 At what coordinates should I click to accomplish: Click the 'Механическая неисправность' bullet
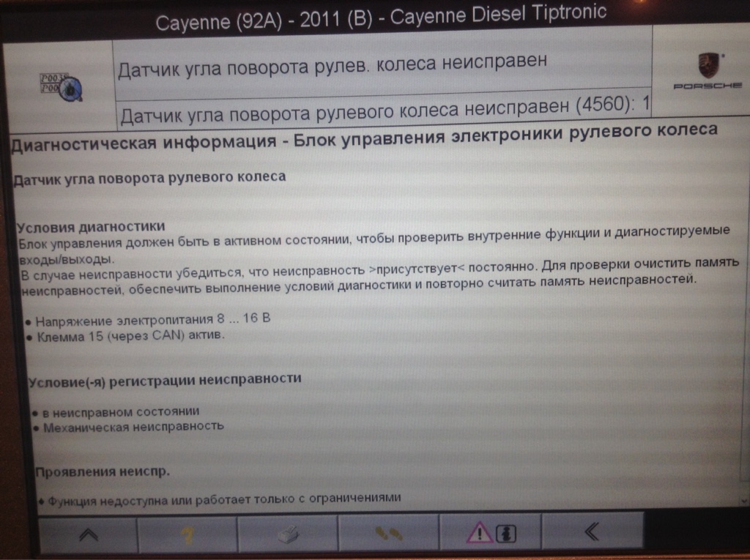133,425
